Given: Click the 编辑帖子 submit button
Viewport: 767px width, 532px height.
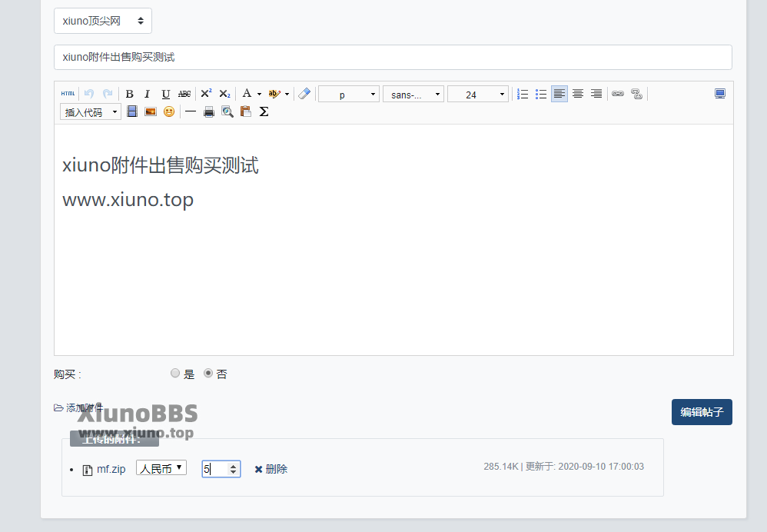Looking at the screenshot, I should coord(702,412).
